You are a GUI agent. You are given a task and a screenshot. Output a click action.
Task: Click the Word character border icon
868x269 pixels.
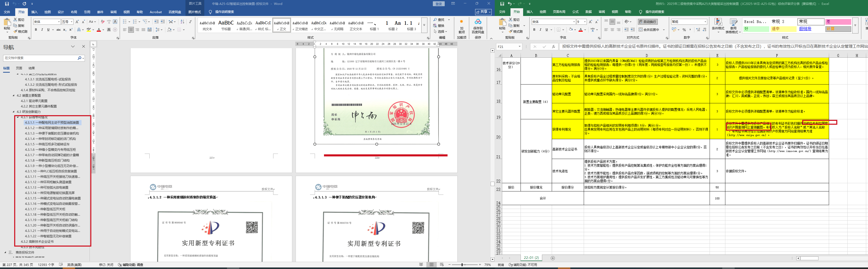pos(115,22)
